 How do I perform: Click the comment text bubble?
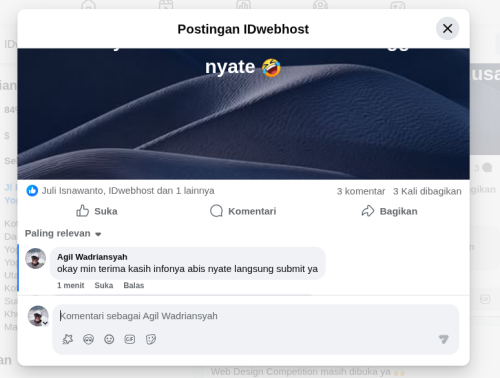pyautogui.click(x=187, y=263)
